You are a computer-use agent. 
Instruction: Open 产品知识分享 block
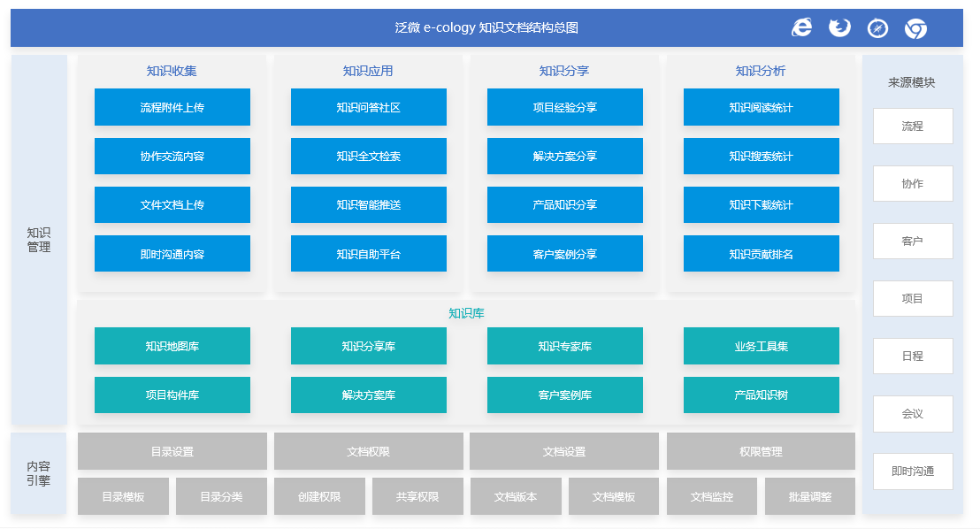click(565, 204)
